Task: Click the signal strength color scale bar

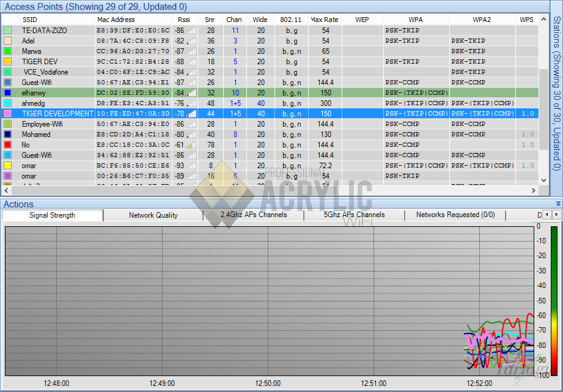Action: pos(554,301)
